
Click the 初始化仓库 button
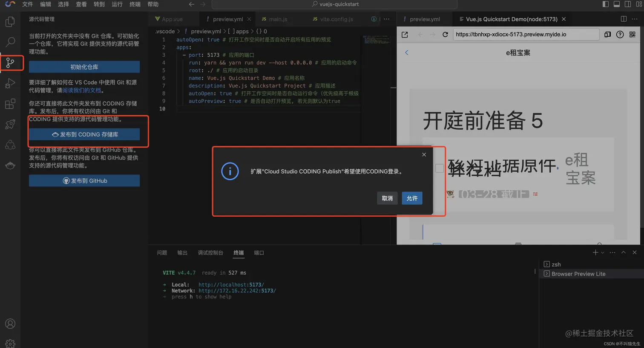84,67
